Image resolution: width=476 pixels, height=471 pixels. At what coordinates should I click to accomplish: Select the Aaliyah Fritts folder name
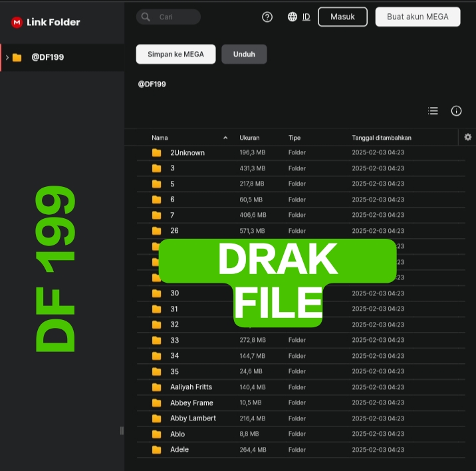[x=191, y=387]
